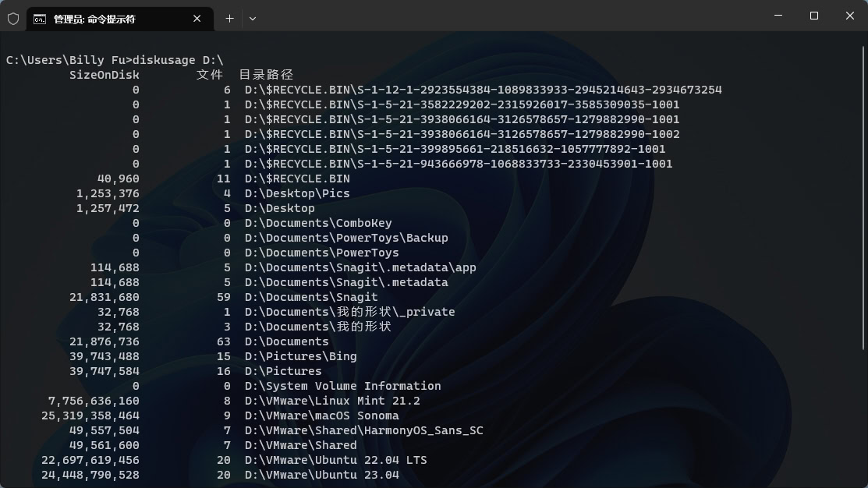Image resolution: width=868 pixels, height=488 pixels.
Task: Click the D:\Documents\Snagit\.metadata\app path
Action: click(360, 268)
